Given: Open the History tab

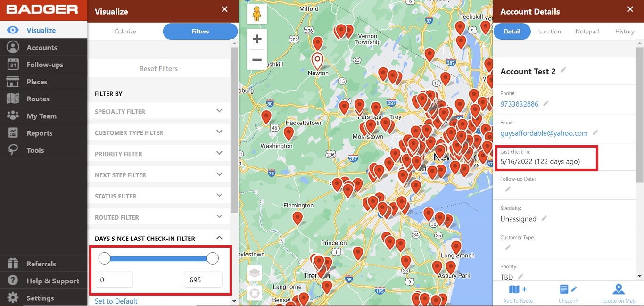Looking at the screenshot, I should pos(625,32).
